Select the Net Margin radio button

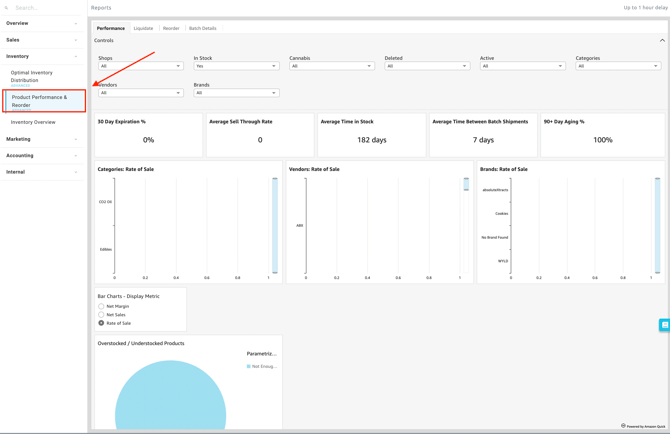point(101,307)
